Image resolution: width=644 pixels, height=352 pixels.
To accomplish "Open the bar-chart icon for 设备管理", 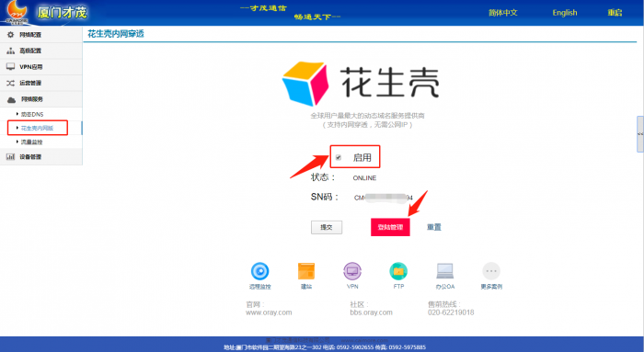I will [11, 157].
